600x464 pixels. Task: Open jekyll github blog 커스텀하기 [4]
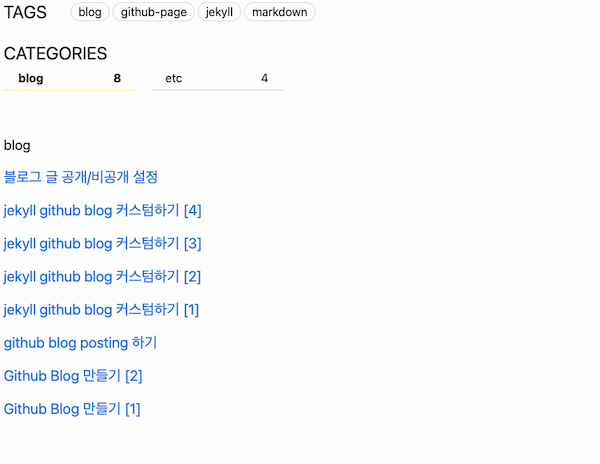[103, 210]
